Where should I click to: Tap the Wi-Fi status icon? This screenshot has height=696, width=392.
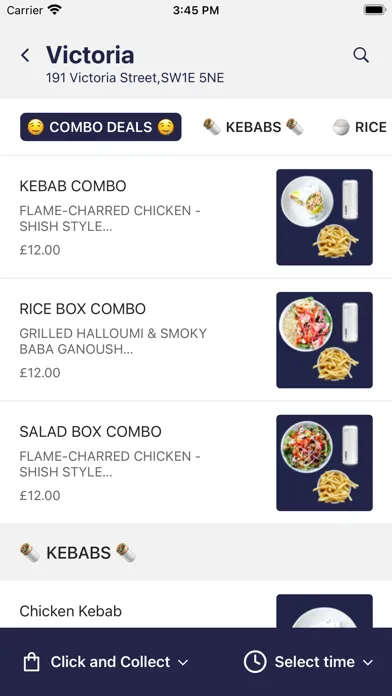click(55, 10)
